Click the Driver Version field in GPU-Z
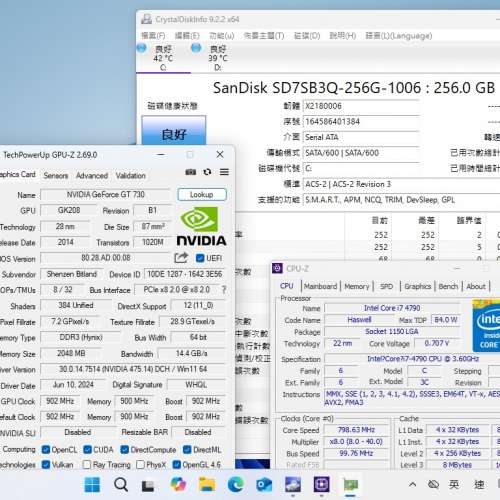 [133, 369]
